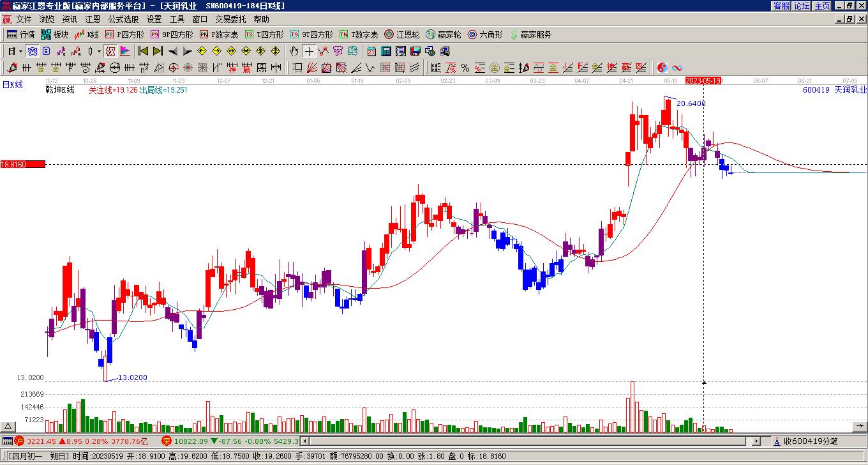Expand the candlestick style dropdown arrow
The width and height of the screenshot is (868, 465).
tap(100, 51)
